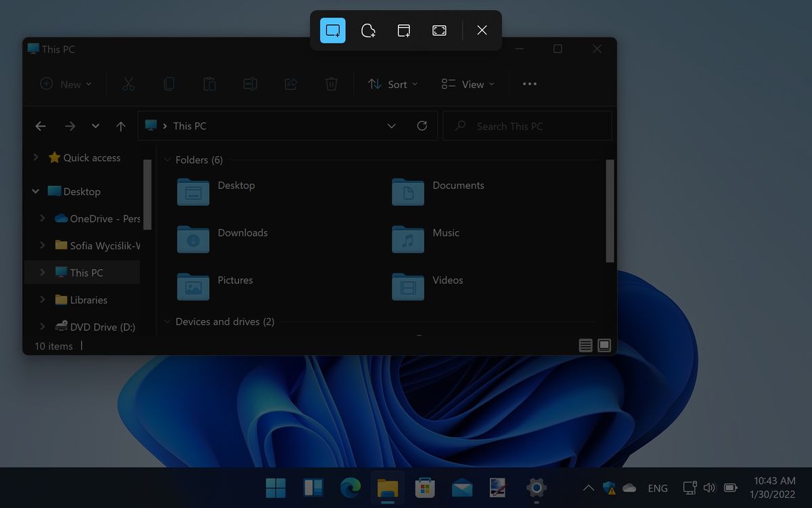Viewport: 812px width, 508px height.
Task: Select Rectangular snip mode
Action: 332,30
